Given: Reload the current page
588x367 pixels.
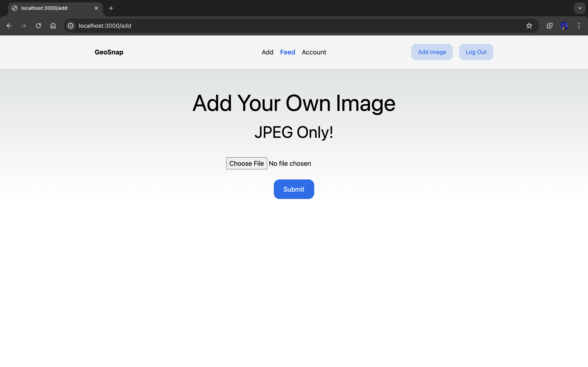Looking at the screenshot, I should [x=38, y=26].
